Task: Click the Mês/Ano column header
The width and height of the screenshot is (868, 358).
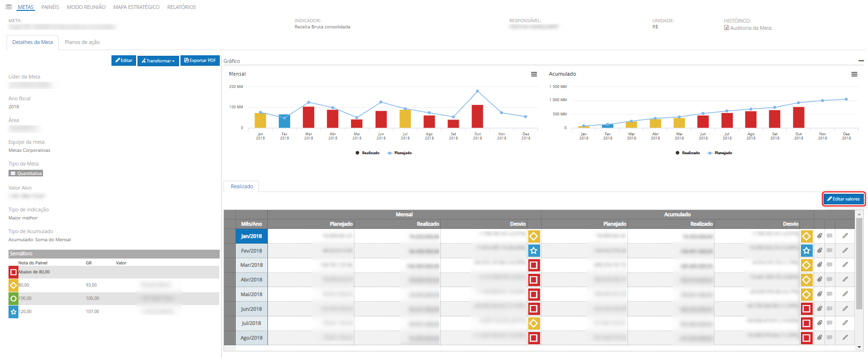Action: [x=251, y=224]
